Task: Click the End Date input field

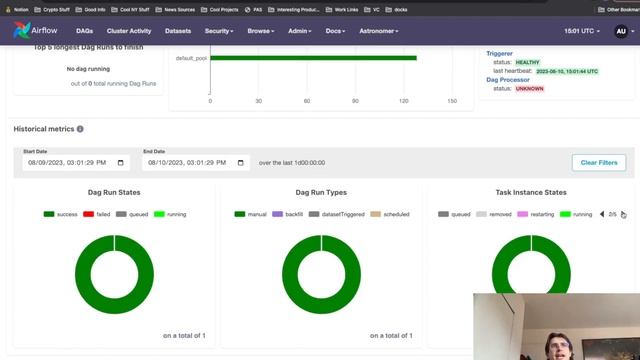Action: (x=196, y=162)
